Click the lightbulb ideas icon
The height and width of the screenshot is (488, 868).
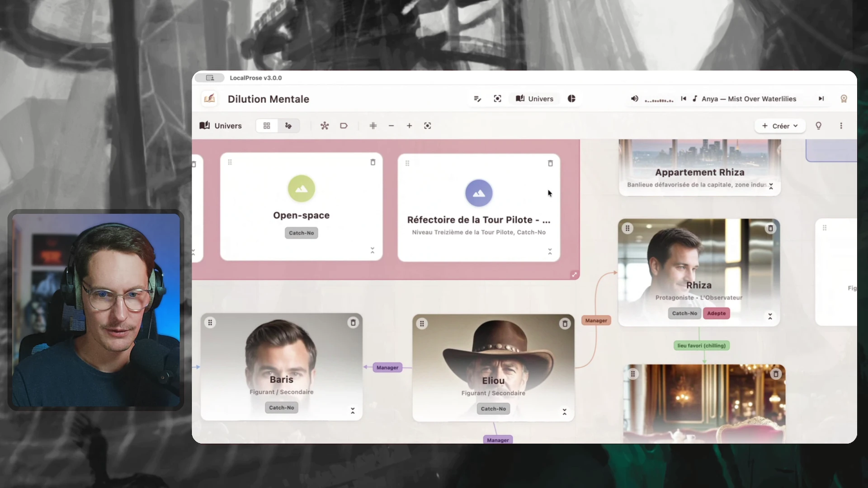coord(818,126)
